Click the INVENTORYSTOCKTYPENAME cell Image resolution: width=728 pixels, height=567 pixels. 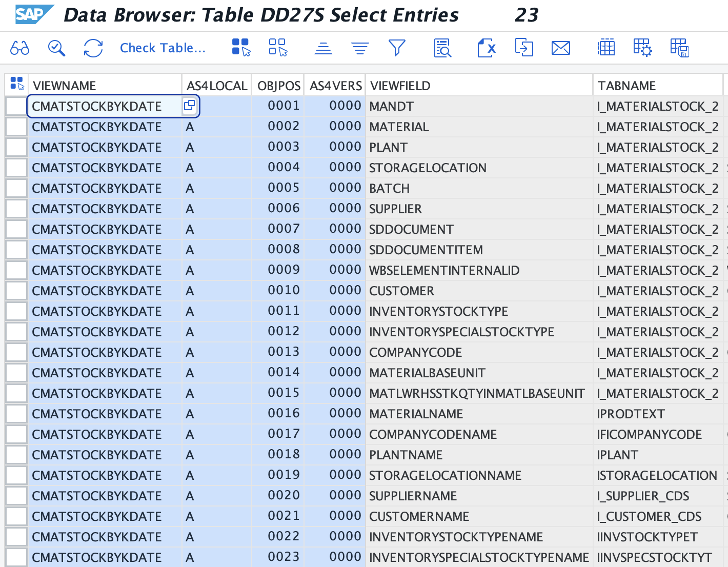coord(479,537)
